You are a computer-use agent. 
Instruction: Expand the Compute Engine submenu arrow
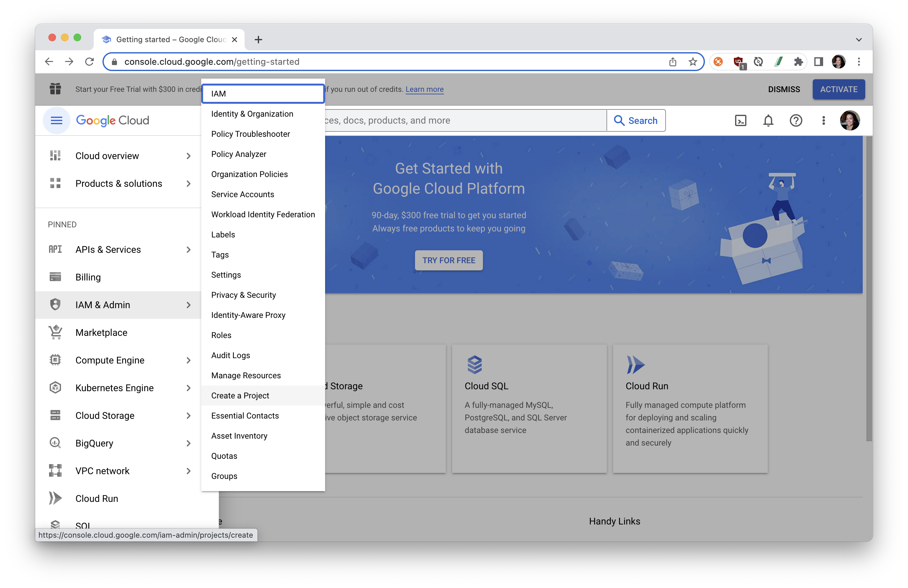point(188,360)
